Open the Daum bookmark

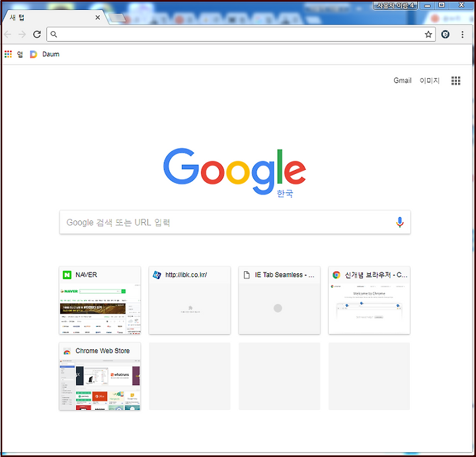tap(45, 54)
